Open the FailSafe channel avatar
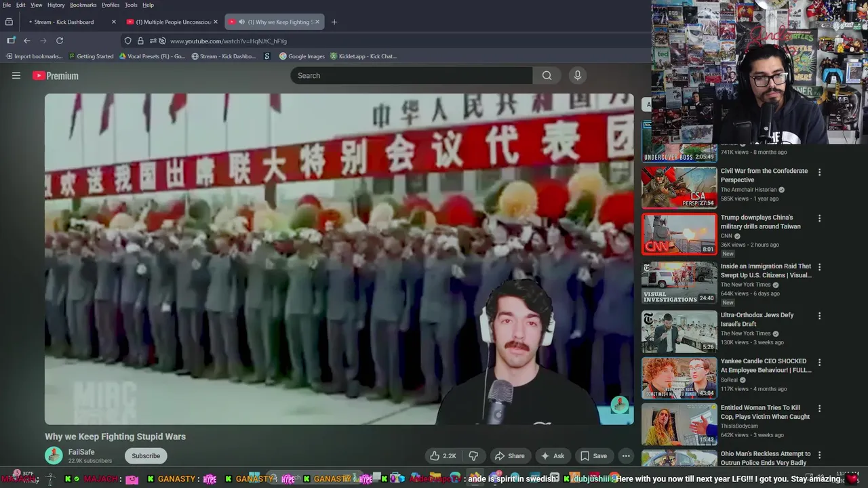This screenshot has width=868, height=488. click(54, 455)
